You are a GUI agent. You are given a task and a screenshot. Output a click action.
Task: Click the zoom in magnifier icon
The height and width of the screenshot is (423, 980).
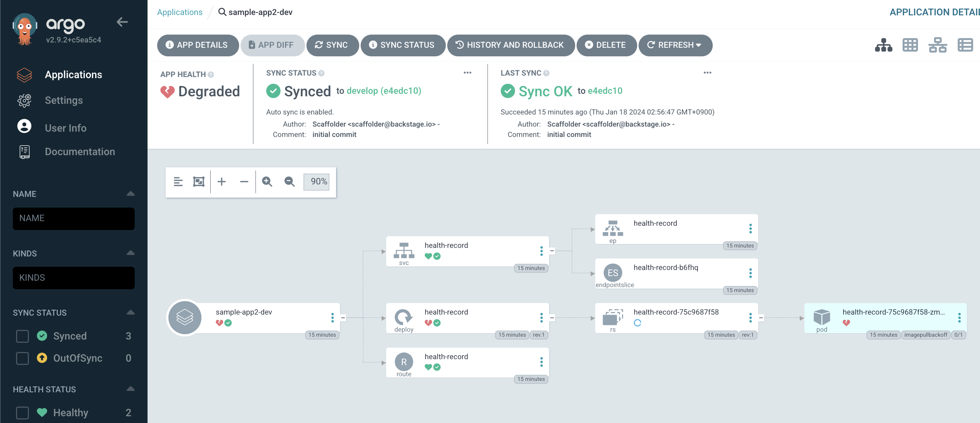tap(267, 182)
